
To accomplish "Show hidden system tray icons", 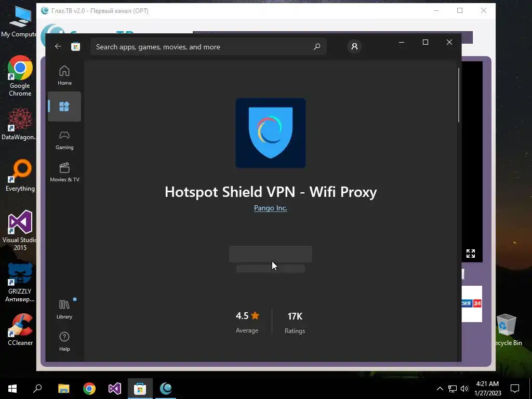I will pyautogui.click(x=440, y=389).
